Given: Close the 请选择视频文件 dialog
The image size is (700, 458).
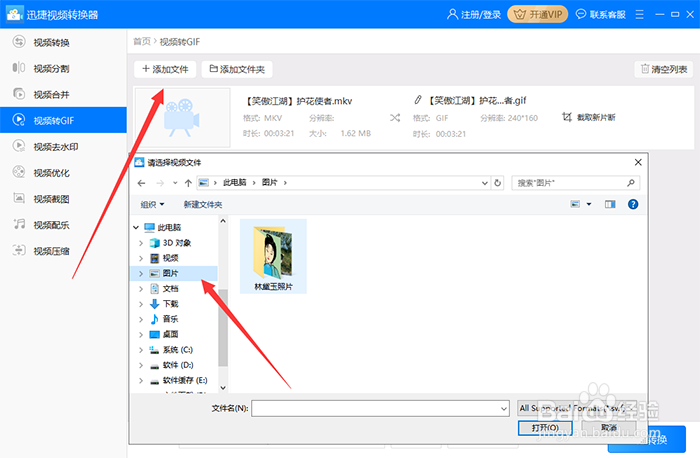Looking at the screenshot, I should pyautogui.click(x=638, y=162).
